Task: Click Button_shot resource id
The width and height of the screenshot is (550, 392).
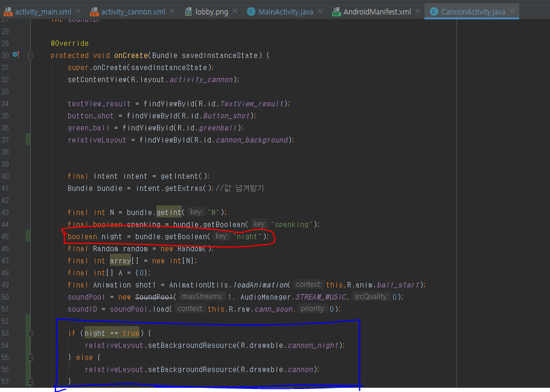Action: coord(226,116)
